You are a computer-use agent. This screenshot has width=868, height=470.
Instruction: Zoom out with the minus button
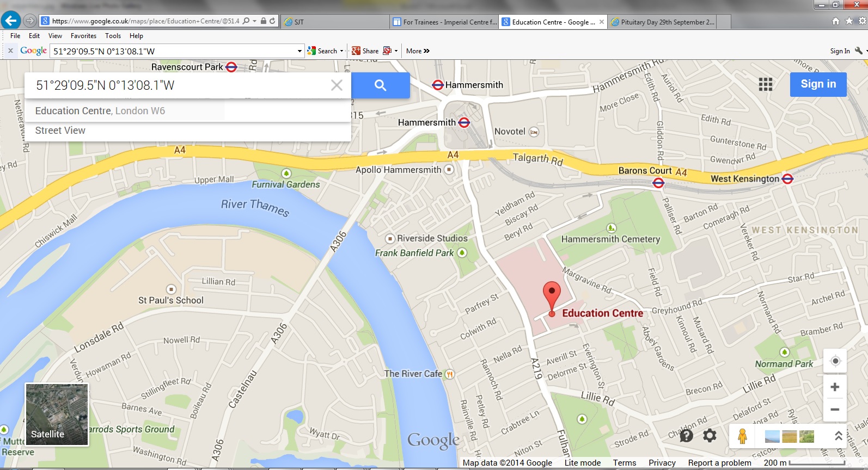[x=835, y=410]
